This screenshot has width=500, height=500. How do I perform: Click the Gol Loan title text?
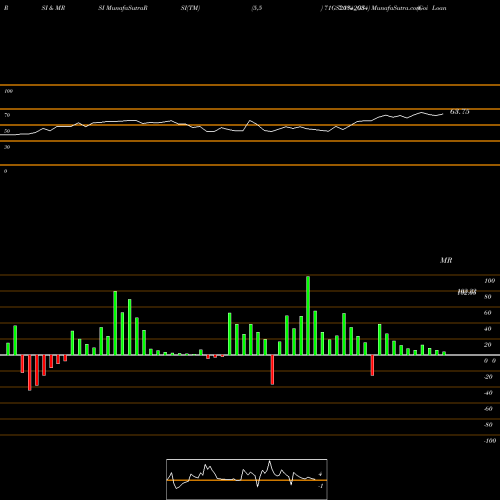(433, 8)
